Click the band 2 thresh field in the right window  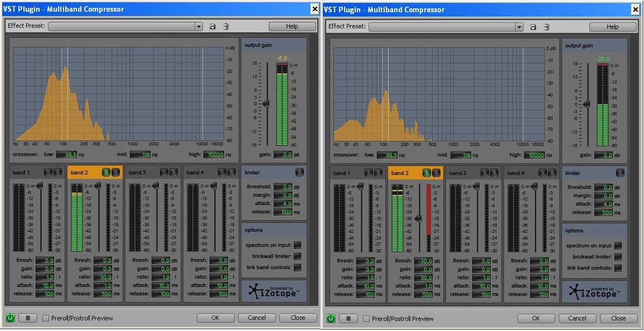425,261
